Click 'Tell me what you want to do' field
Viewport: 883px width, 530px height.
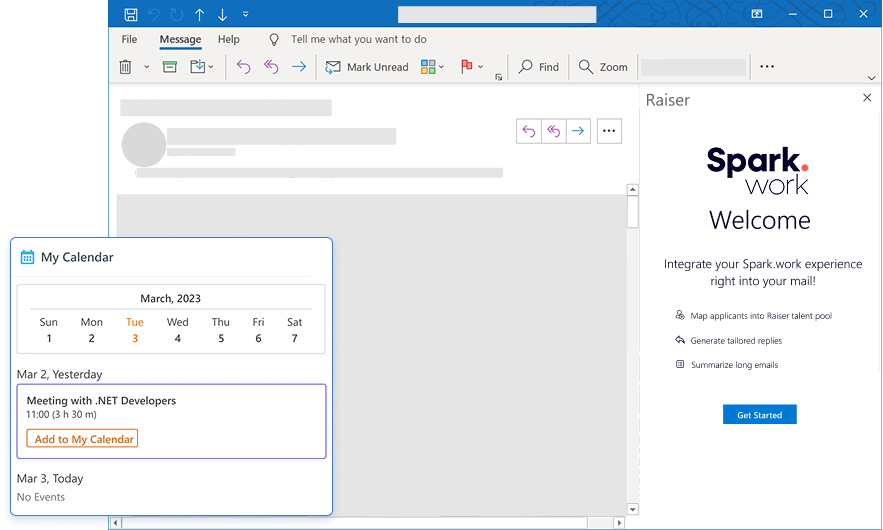pos(359,39)
